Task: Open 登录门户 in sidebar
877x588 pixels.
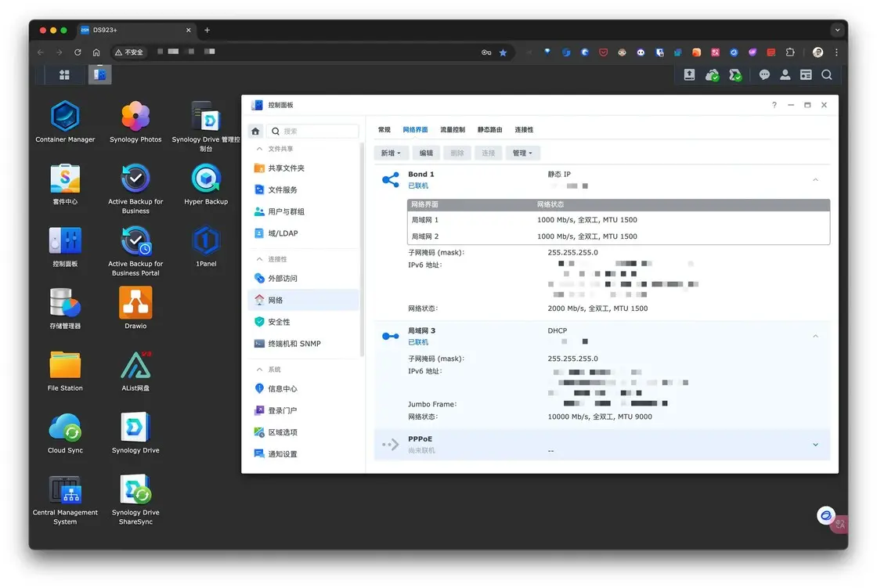Action: 303,410
